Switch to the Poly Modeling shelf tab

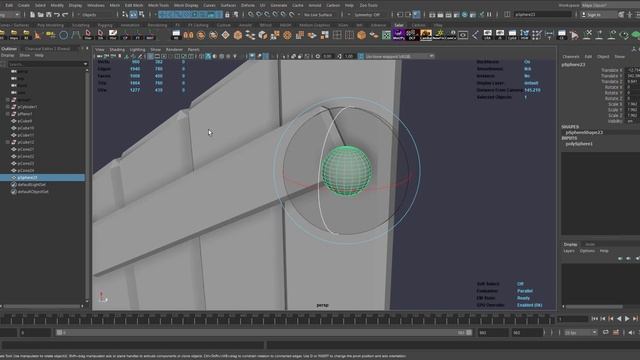(x=50, y=25)
